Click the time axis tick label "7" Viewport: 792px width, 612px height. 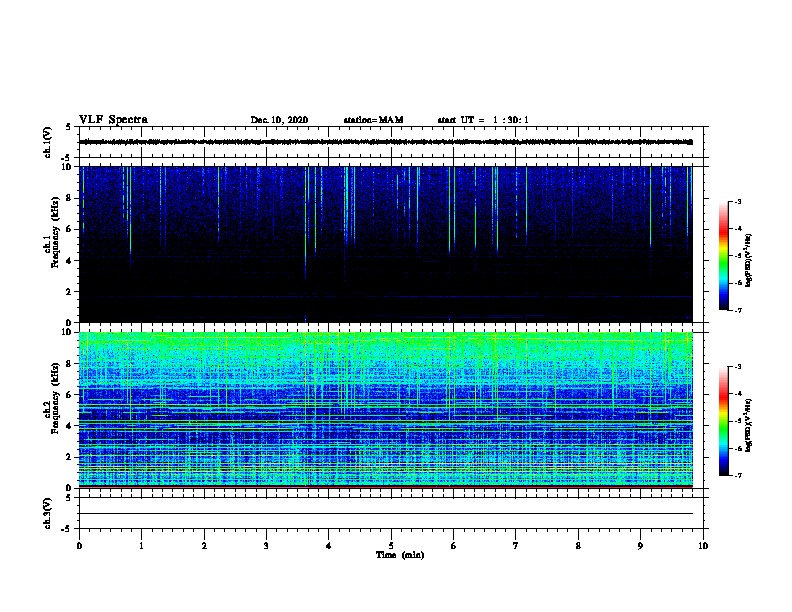(516, 546)
